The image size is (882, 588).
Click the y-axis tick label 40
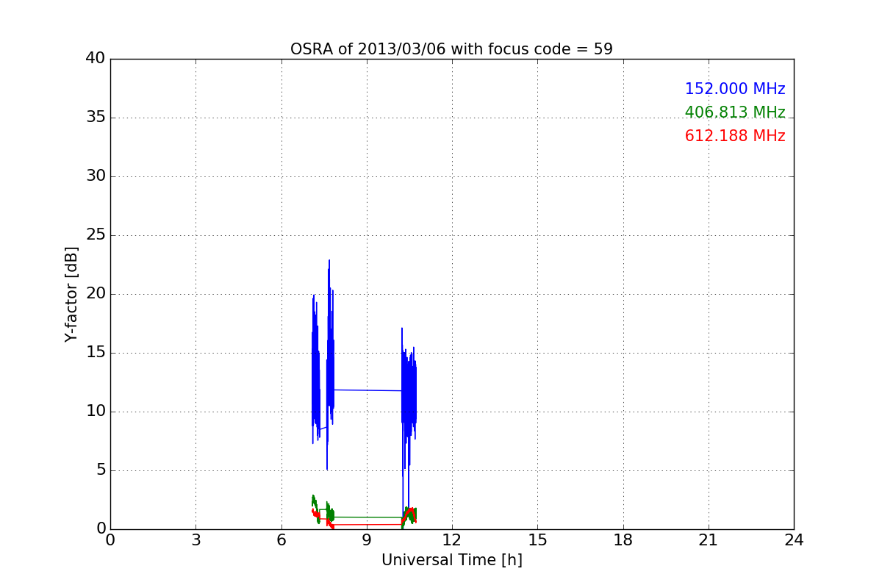[96, 59]
